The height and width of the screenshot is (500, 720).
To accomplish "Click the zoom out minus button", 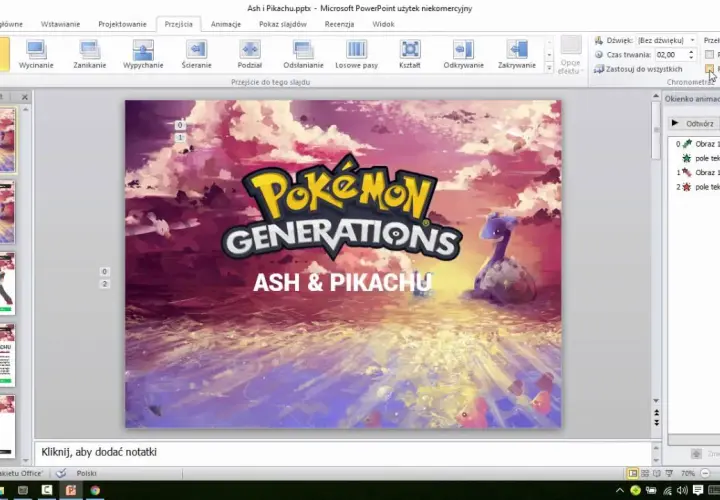I will pos(706,473).
